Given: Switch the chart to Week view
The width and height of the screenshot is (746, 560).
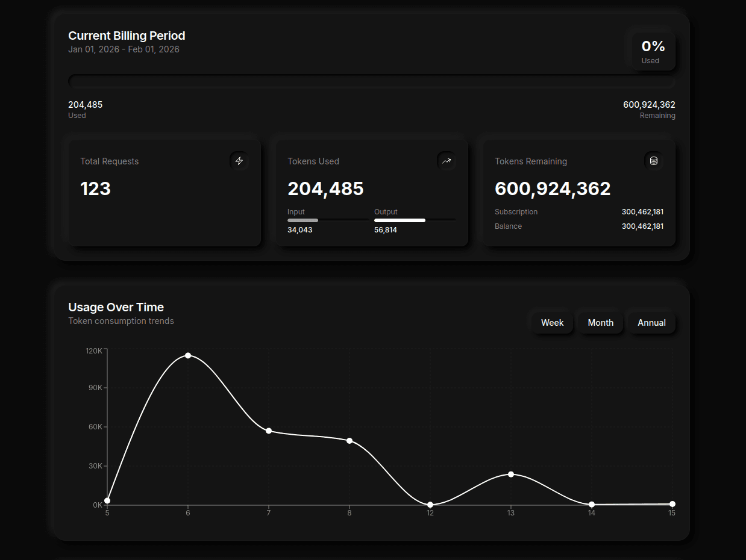Looking at the screenshot, I should coord(552,323).
